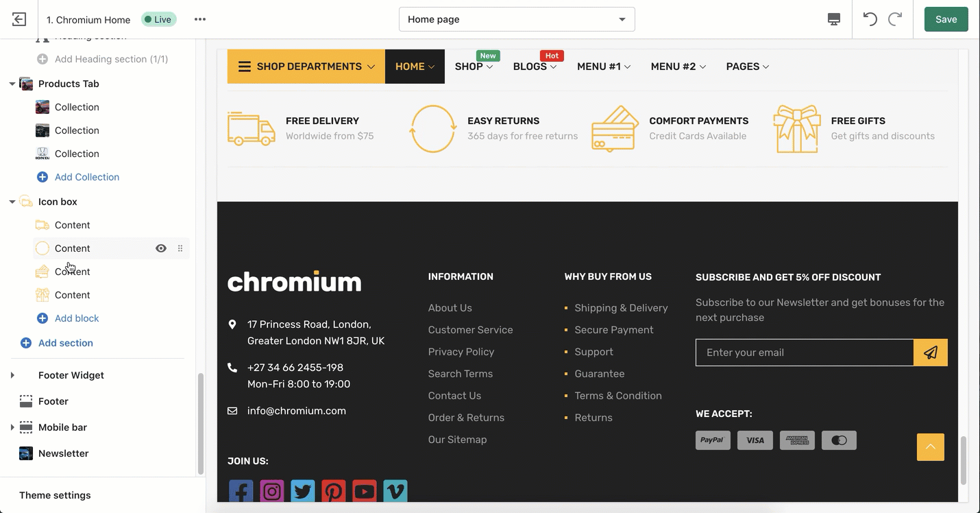Click the preview pane vertical scrollbar

click(964, 460)
